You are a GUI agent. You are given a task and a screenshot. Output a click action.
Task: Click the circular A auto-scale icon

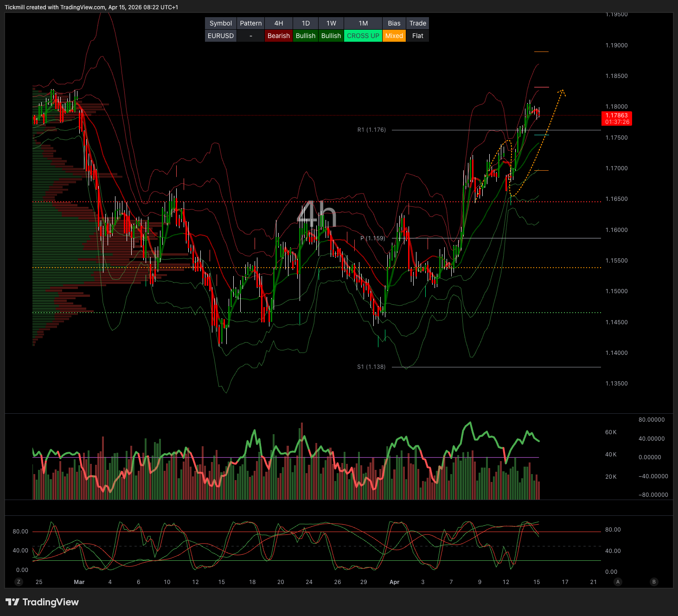[x=617, y=582]
